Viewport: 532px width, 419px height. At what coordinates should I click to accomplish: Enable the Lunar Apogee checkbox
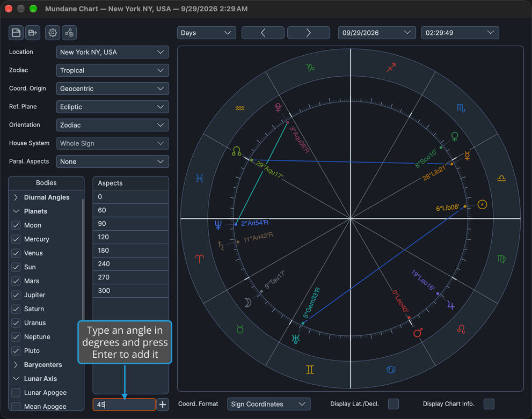coord(16,393)
